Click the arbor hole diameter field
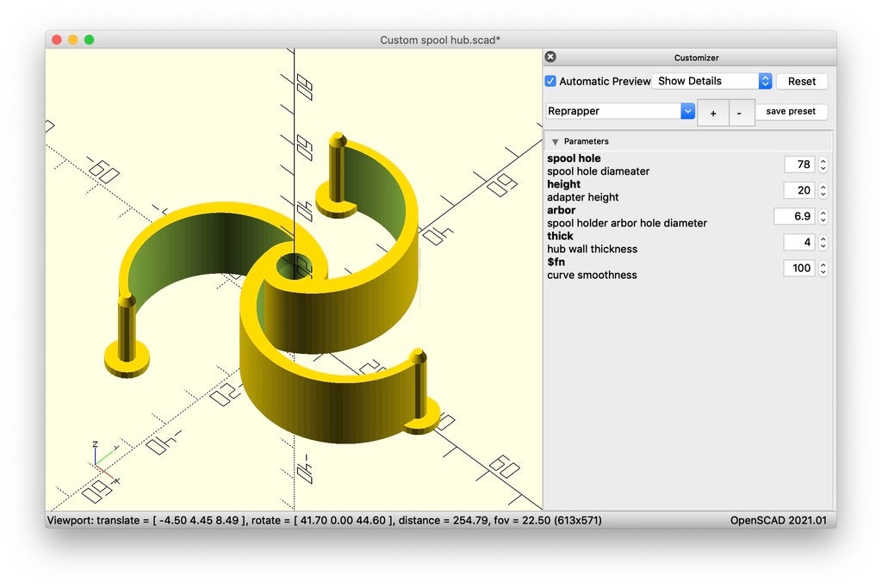882x588 pixels. [794, 216]
